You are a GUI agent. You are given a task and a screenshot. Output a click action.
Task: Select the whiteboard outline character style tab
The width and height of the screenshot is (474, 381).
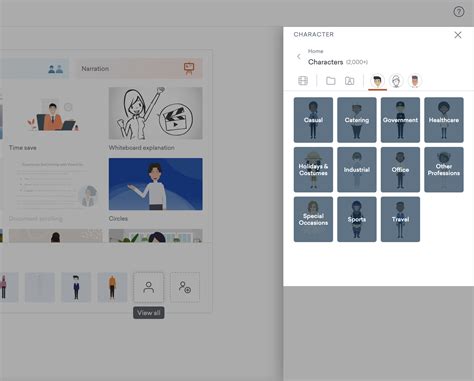[x=396, y=81]
